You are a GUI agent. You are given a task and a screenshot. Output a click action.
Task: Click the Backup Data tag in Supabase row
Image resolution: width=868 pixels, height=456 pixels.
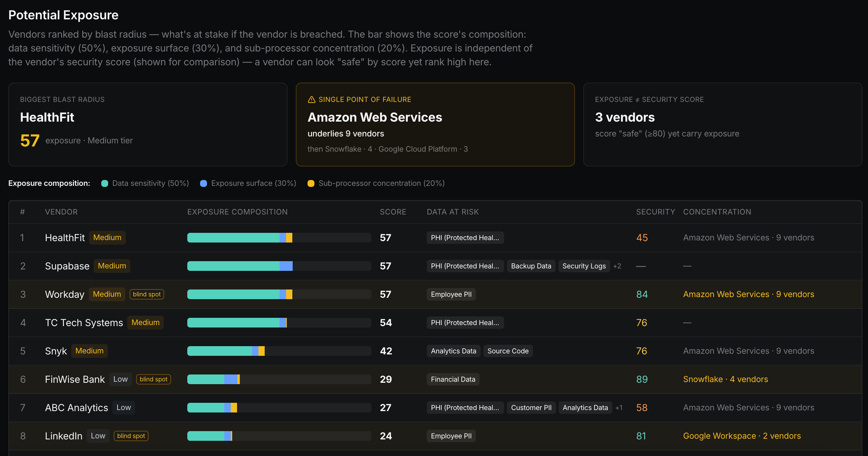point(531,266)
